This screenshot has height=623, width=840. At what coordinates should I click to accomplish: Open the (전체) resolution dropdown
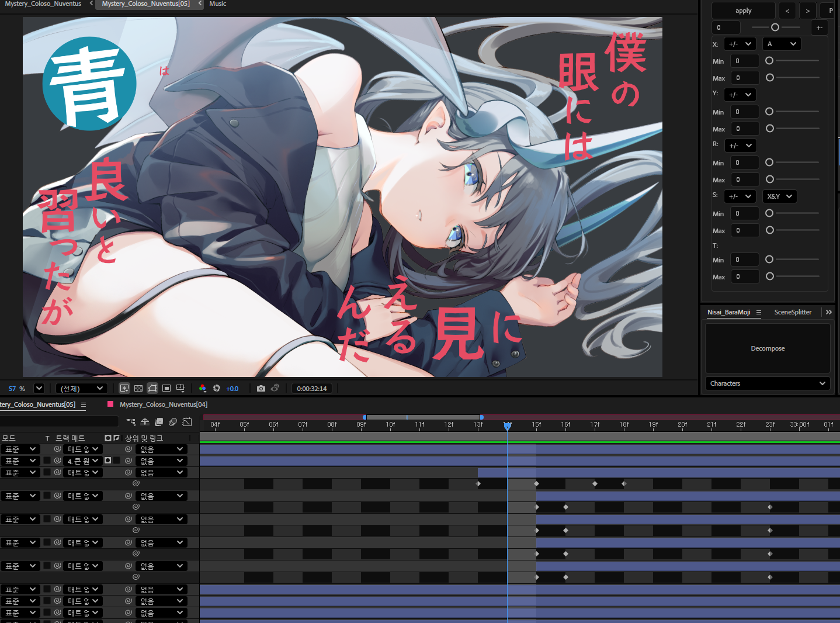tap(82, 388)
